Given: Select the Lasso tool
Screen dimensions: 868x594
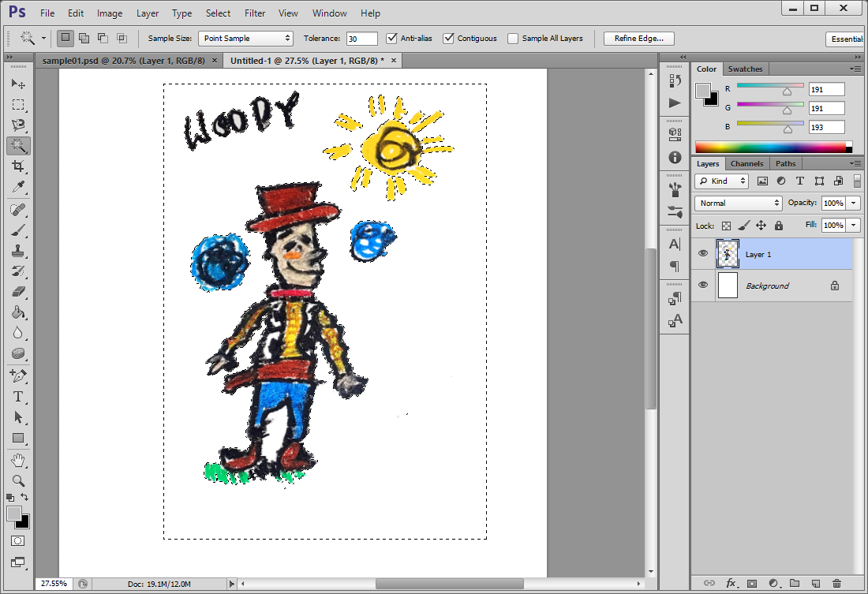Looking at the screenshot, I should pos(18,125).
